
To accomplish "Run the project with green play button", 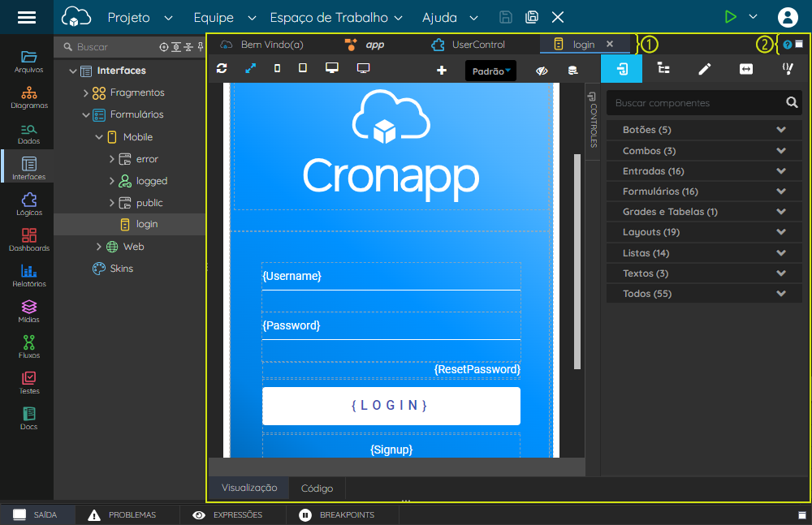I will (x=730, y=17).
